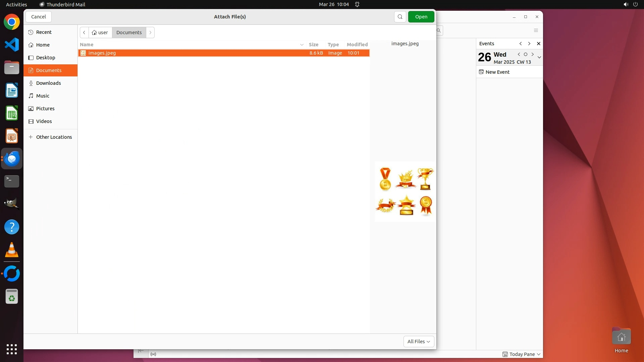
Task: Expand the Today Pane dropdown arrow
Action: point(539,354)
